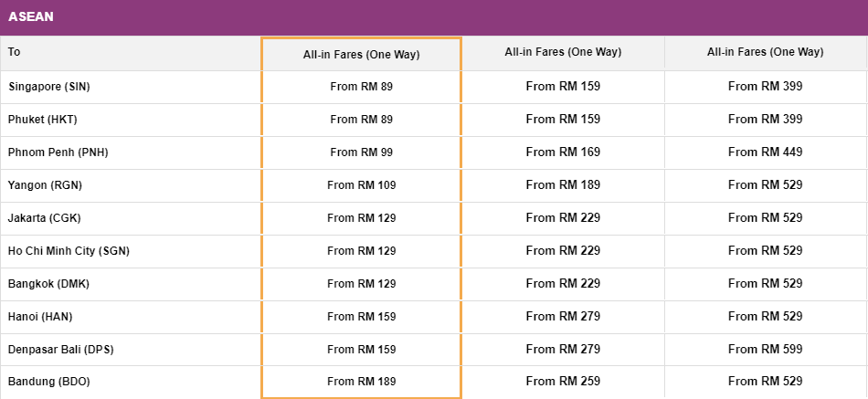Click the highlighted All-in Fares column header
The height and width of the screenshot is (399, 868).
click(362, 54)
